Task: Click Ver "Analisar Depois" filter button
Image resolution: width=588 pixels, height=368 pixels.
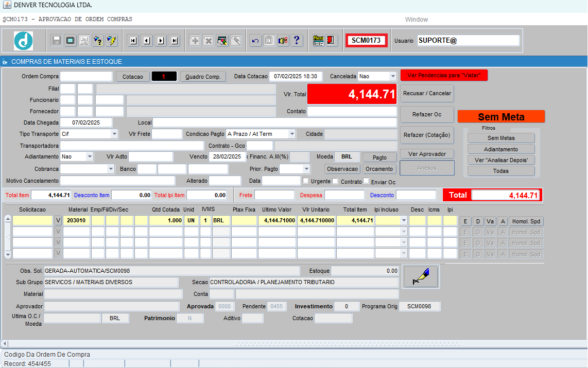Action: pos(501,160)
